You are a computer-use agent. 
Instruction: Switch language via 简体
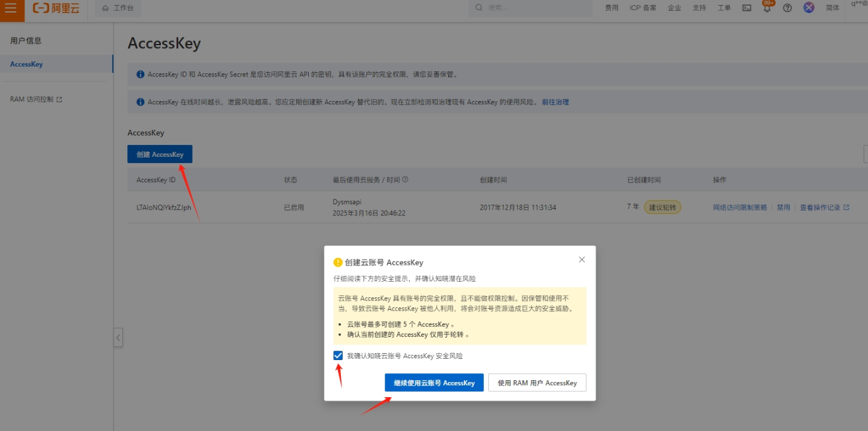(x=832, y=8)
